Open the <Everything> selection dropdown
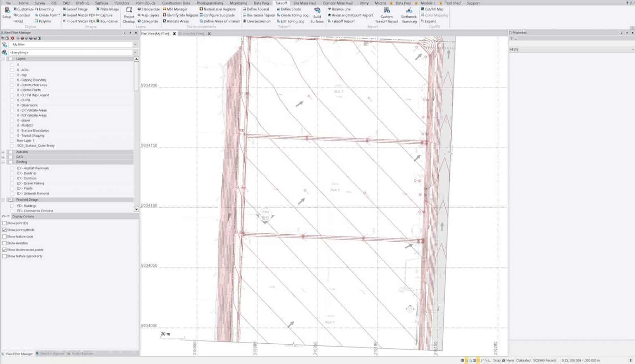Image resolution: width=635 pixels, height=364 pixels. coord(136,52)
